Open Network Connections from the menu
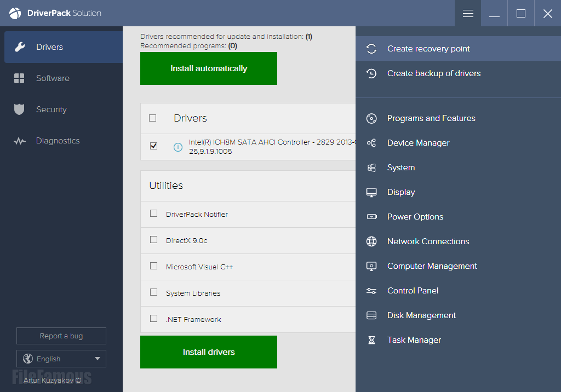 pos(459,241)
